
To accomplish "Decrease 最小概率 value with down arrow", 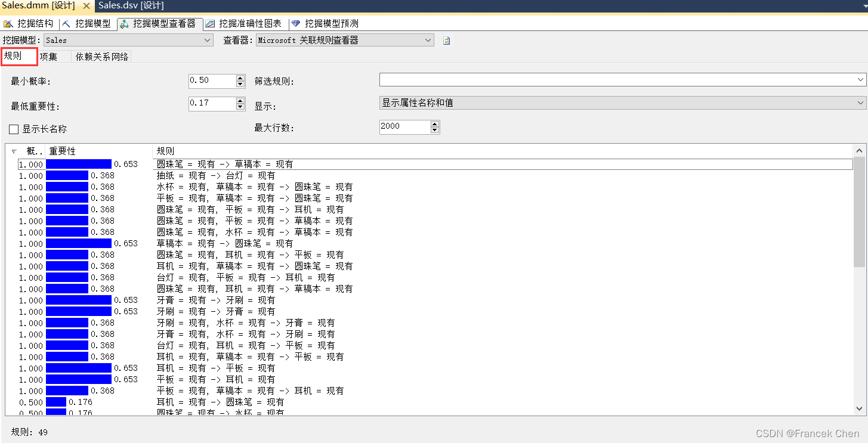I will pyautogui.click(x=240, y=84).
